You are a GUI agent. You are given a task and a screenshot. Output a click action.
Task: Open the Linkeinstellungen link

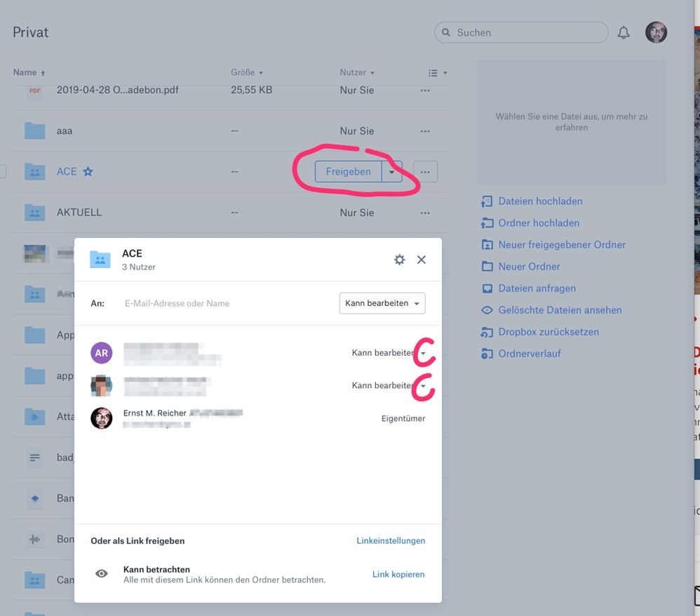coord(391,541)
